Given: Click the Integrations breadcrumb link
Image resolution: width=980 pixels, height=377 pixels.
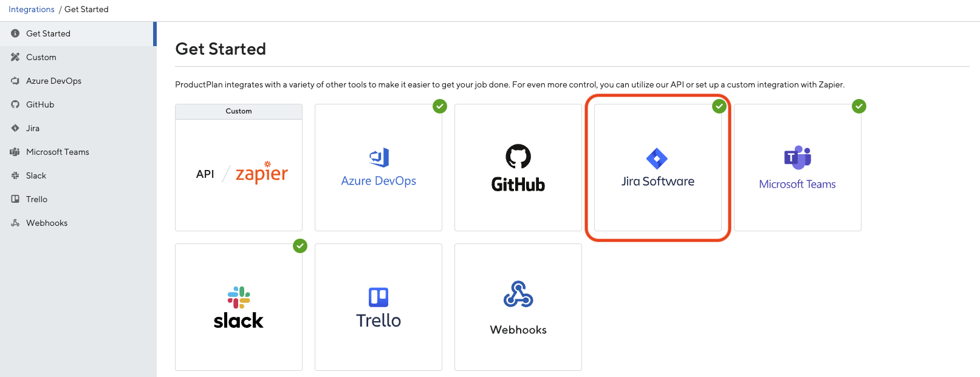Looking at the screenshot, I should [x=32, y=9].
